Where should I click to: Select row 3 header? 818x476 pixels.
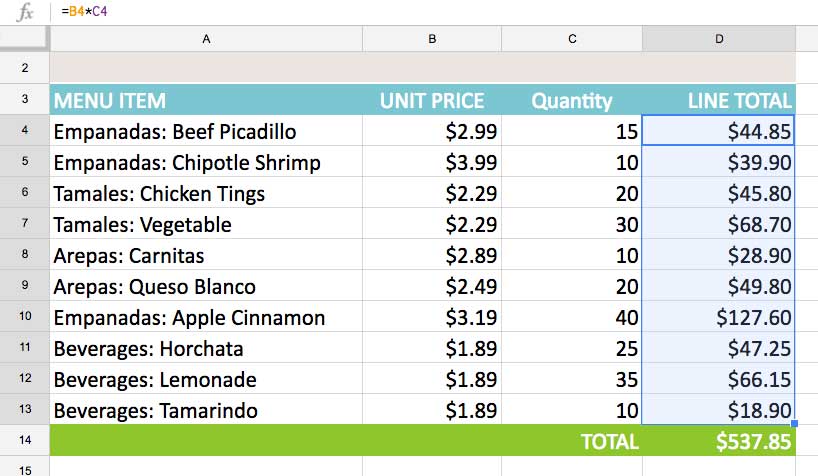click(25, 100)
